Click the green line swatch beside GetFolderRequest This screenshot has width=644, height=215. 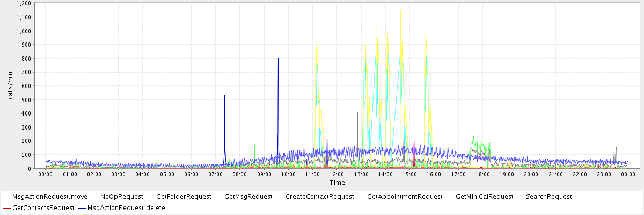click(150, 197)
